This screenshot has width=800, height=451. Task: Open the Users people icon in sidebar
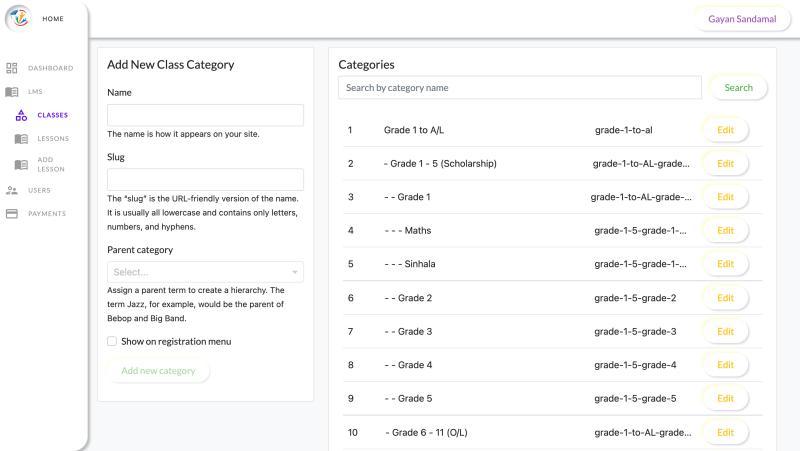12,190
